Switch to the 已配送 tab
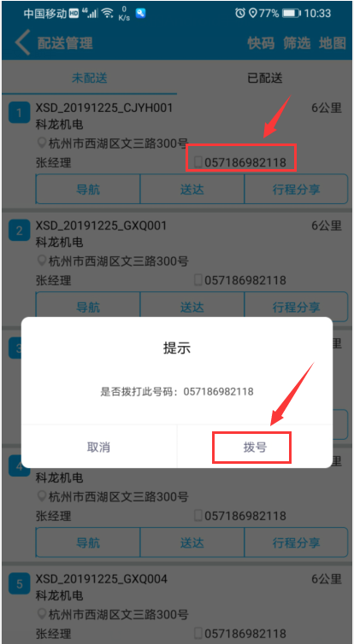The height and width of the screenshot is (644, 354). (x=265, y=78)
